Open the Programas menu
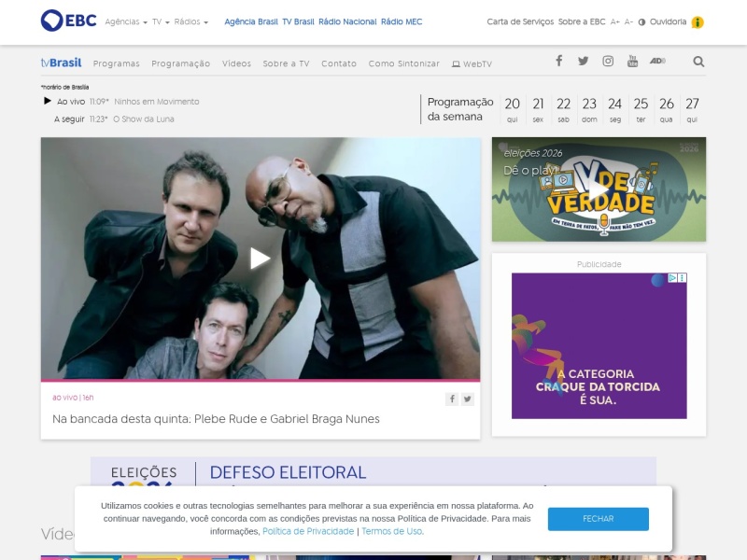 (x=116, y=63)
